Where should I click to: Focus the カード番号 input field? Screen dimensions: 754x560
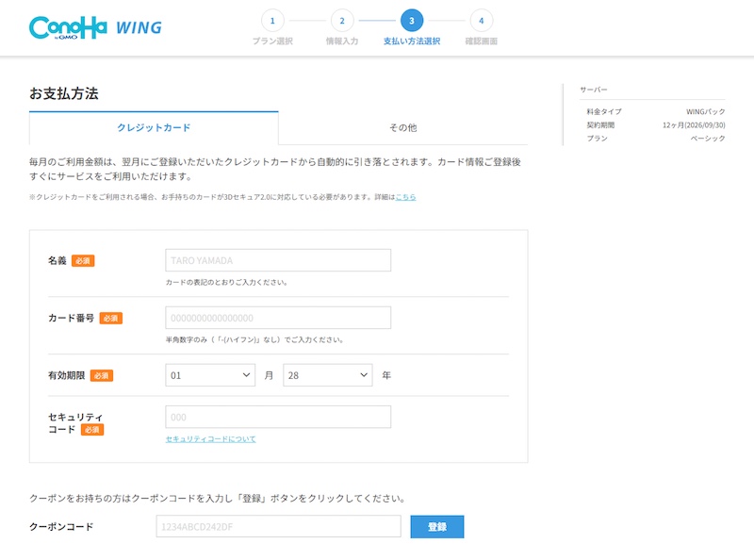point(278,318)
